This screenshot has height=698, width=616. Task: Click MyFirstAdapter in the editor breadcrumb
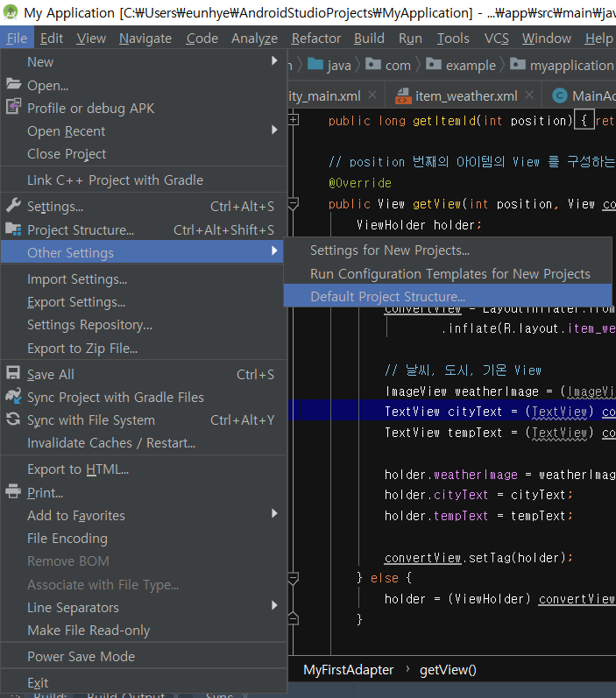point(349,669)
